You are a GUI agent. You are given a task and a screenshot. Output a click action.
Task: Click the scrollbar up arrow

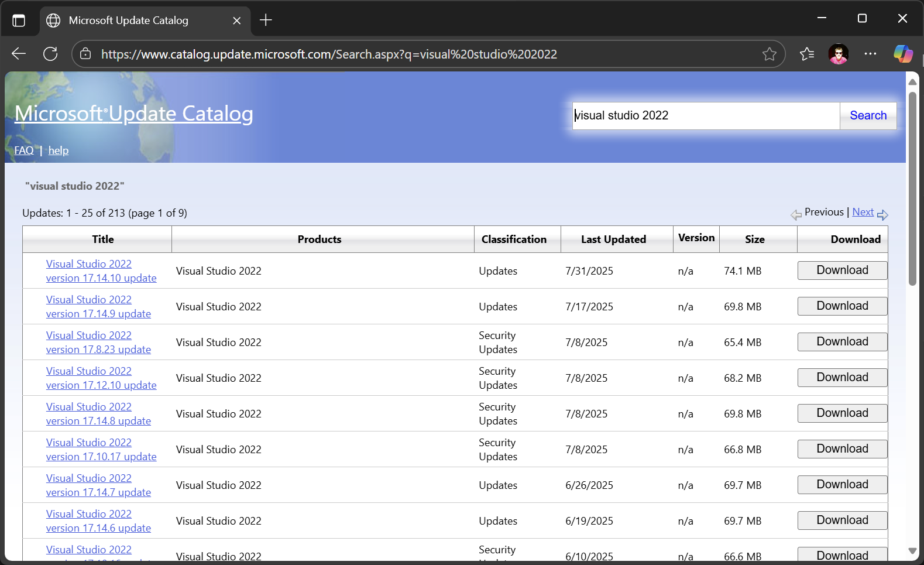point(912,82)
